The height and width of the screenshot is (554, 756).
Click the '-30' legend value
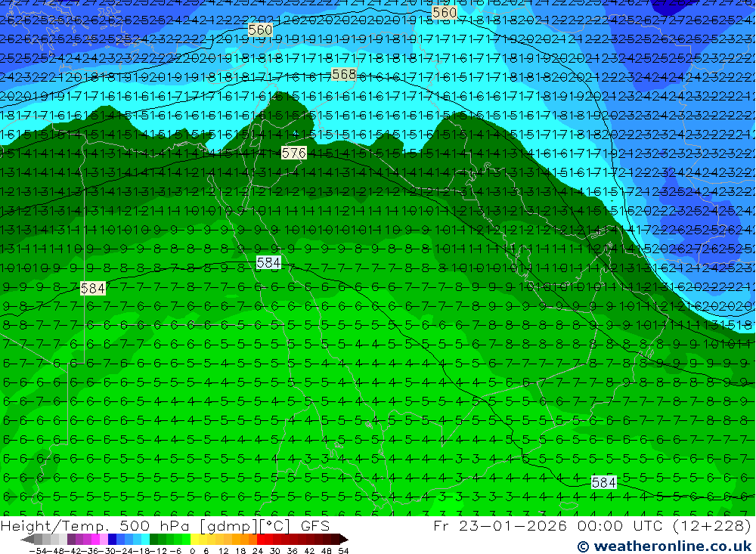pyautogui.click(x=108, y=551)
